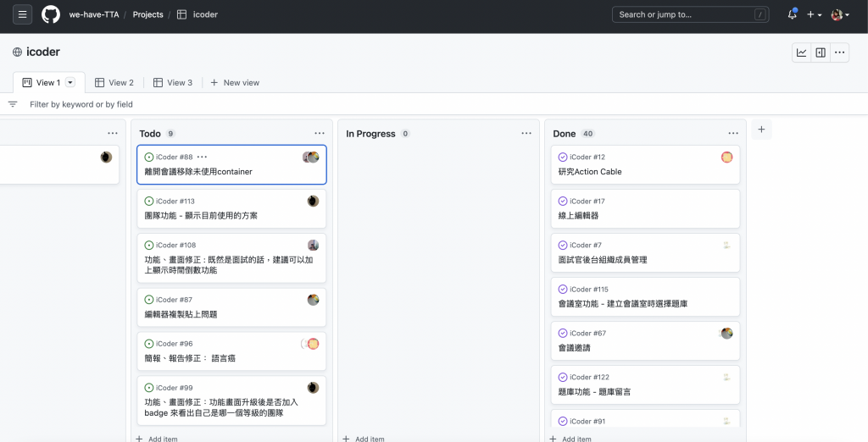Open Projects breadcrumb link
This screenshot has width=868, height=442.
[147, 15]
